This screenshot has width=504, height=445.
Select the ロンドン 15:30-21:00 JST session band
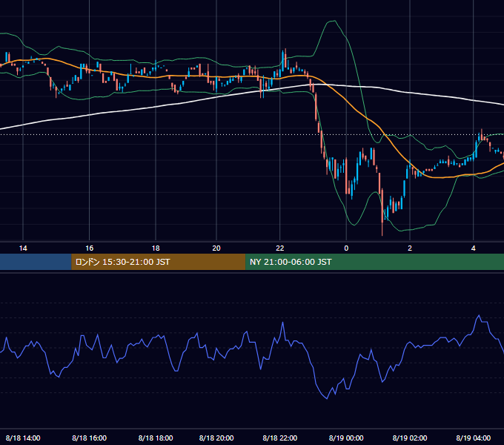[x=158, y=262]
